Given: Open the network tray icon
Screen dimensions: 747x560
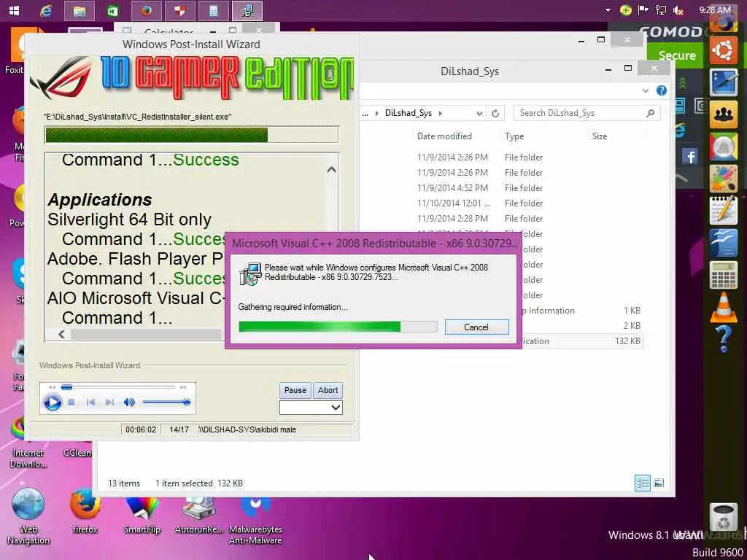Looking at the screenshot, I should tap(661, 10).
